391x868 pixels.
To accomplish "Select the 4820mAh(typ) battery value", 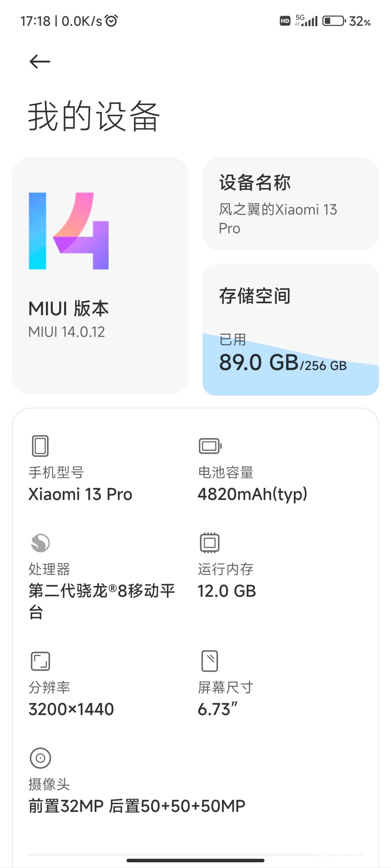I will [252, 495].
